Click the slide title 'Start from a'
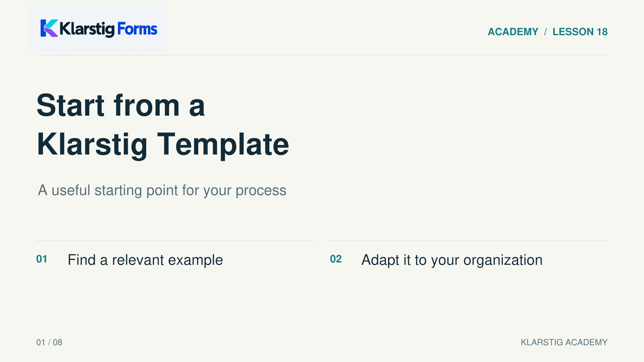Viewport: 644px width, 362px height. (121, 105)
